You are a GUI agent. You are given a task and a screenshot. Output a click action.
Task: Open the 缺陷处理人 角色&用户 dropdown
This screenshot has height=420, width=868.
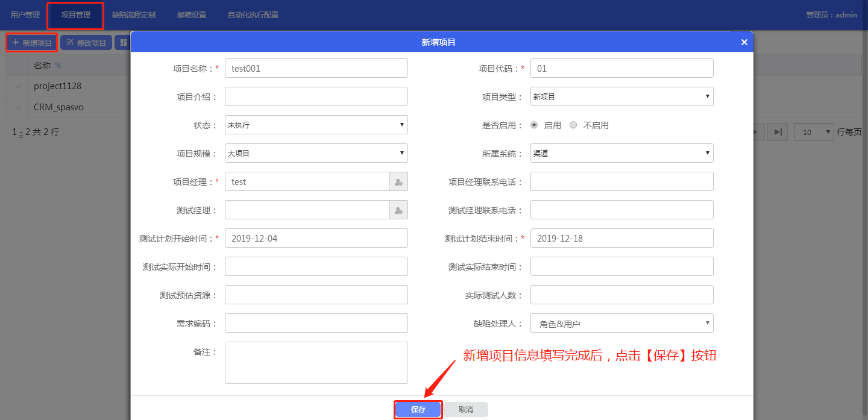coord(621,324)
